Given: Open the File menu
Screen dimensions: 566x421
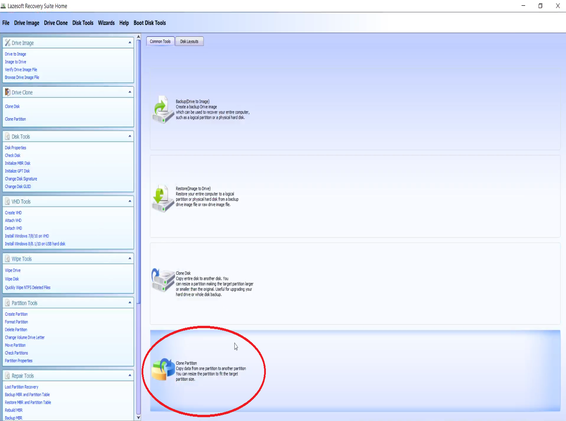Looking at the screenshot, I should tap(6, 23).
